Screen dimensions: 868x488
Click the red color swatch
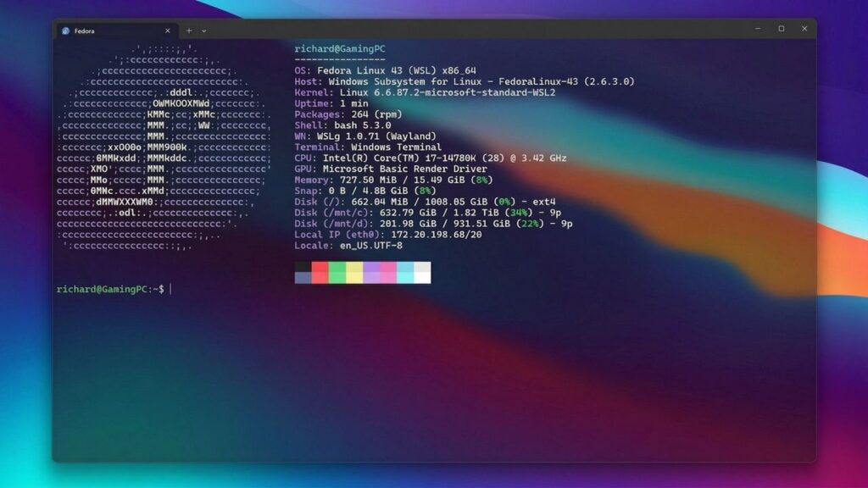319,272
